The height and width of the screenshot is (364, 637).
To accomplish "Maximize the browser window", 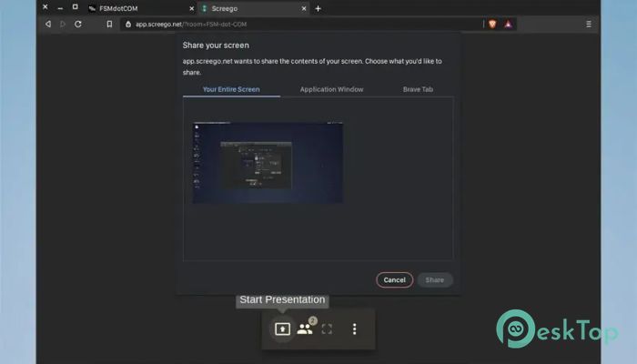I will 76,7.
